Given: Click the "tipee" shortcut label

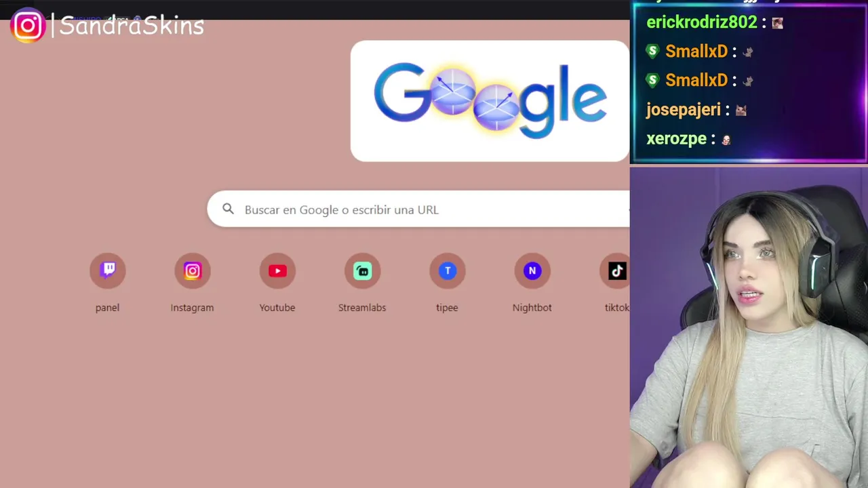Looking at the screenshot, I should point(447,308).
